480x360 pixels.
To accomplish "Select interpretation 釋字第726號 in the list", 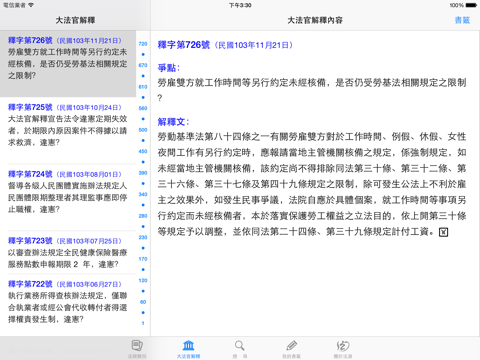I will point(68,64).
